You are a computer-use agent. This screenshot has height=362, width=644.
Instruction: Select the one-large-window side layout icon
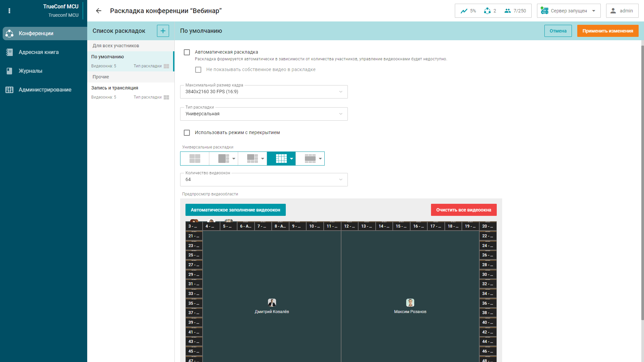223,159
